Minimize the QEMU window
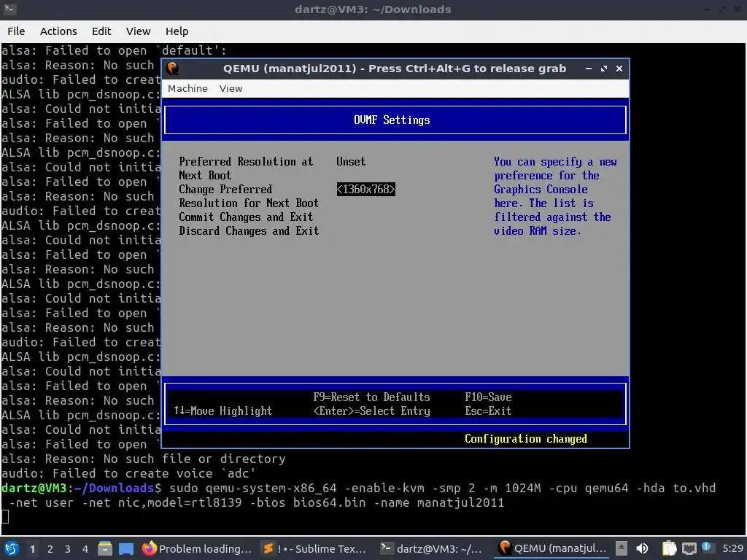The height and width of the screenshot is (560, 747). tap(589, 69)
